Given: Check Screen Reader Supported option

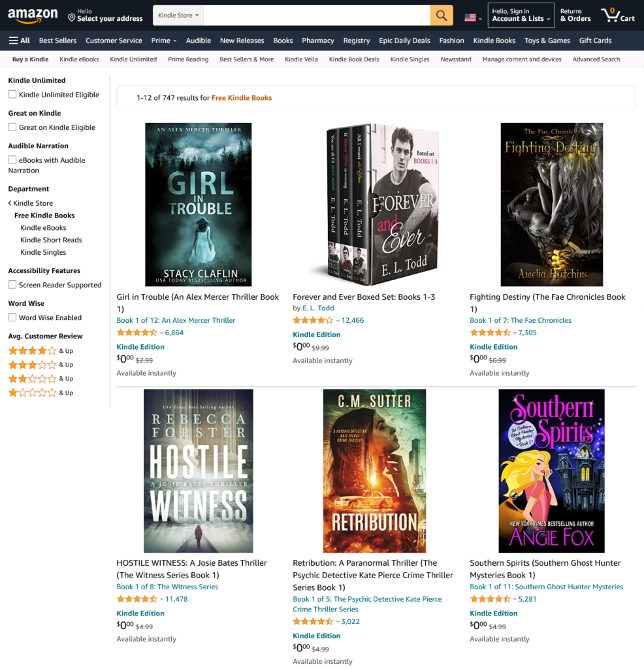Looking at the screenshot, I should pos(12,285).
